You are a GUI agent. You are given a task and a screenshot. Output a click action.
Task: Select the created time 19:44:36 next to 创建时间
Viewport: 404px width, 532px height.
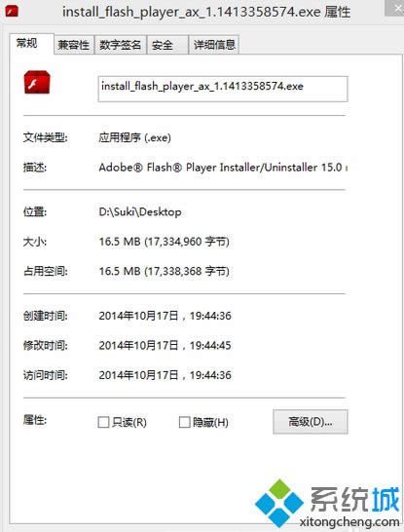[x=210, y=316]
